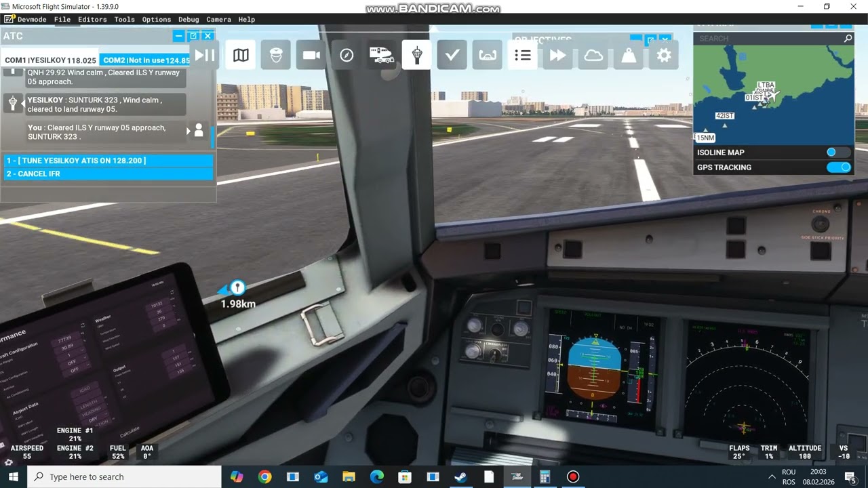Open Google Chrome from the taskbar

pos(264,477)
